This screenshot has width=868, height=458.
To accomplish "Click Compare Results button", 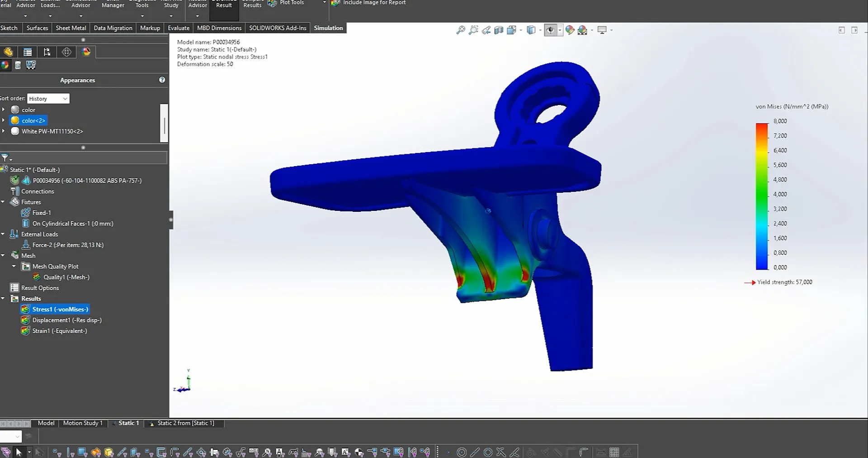I will tap(252, 5).
